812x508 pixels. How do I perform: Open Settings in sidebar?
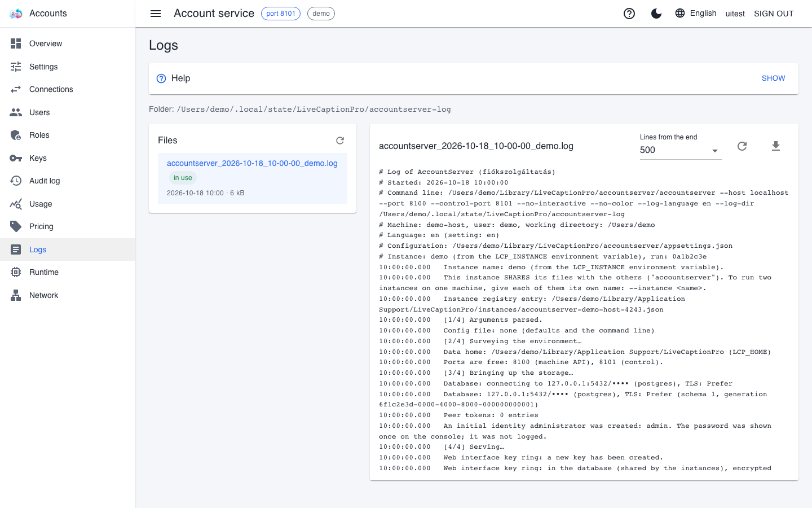pos(68,67)
